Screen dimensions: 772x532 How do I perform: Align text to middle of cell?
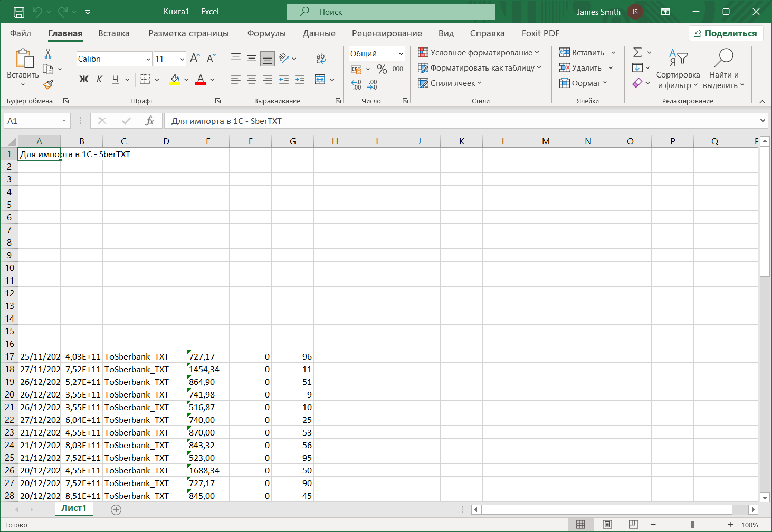(252, 59)
